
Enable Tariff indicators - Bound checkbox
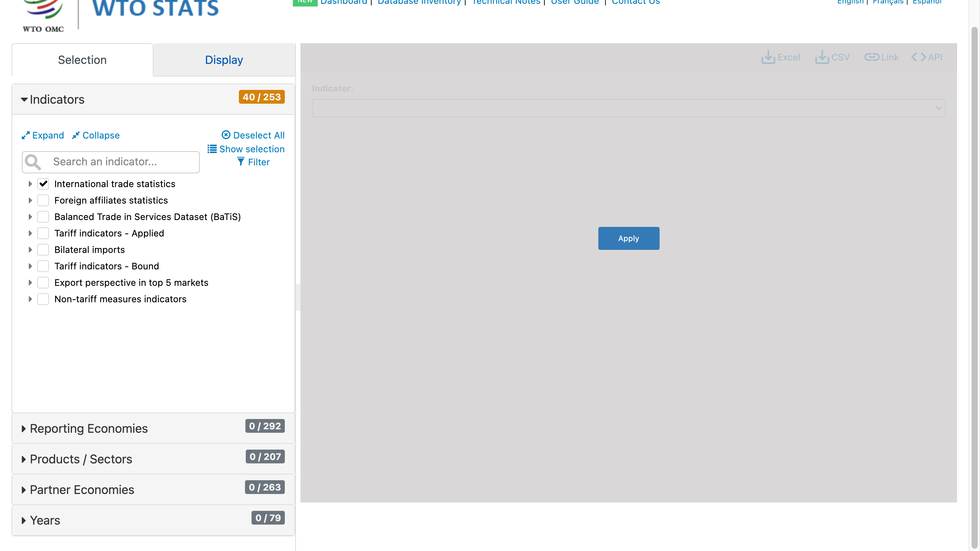[43, 266]
